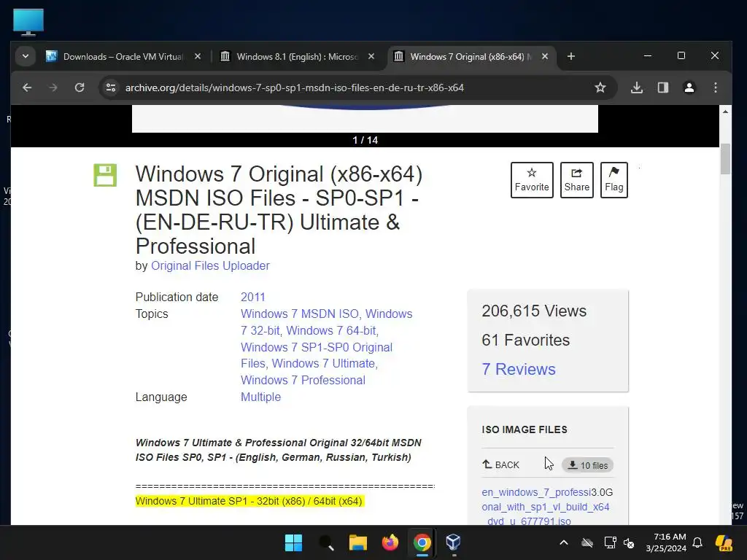Download en_windows_7_professional_with_sp1 ISO file
Viewport: 747px width, 560px height.
(546, 507)
